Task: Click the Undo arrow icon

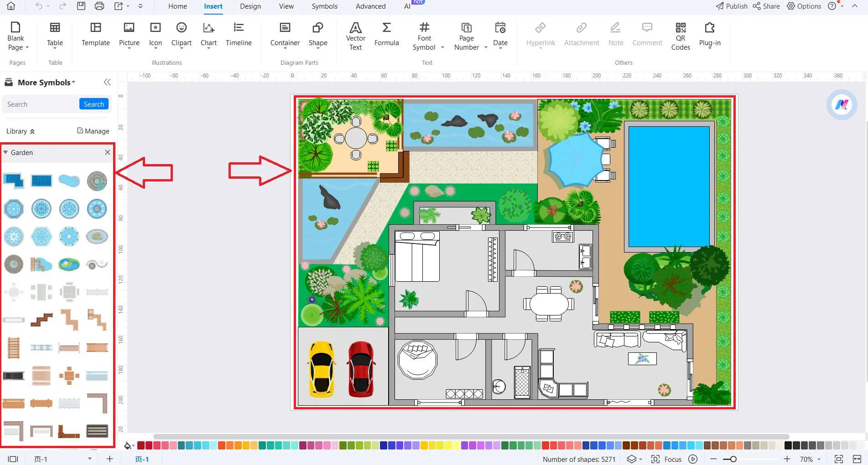Action: pyautogui.click(x=39, y=6)
